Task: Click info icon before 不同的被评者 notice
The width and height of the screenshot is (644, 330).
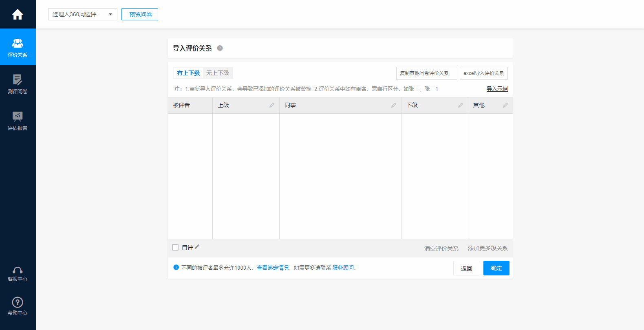Action: pyautogui.click(x=176, y=267)
